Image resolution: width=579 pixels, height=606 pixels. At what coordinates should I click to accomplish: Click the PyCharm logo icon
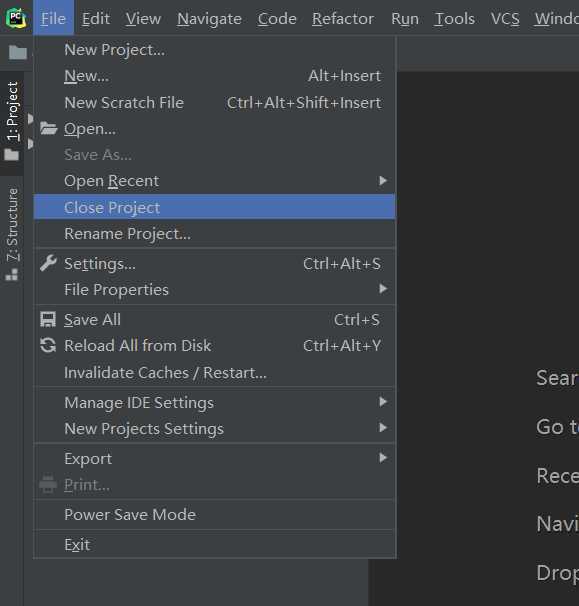[x=16, y=18]
